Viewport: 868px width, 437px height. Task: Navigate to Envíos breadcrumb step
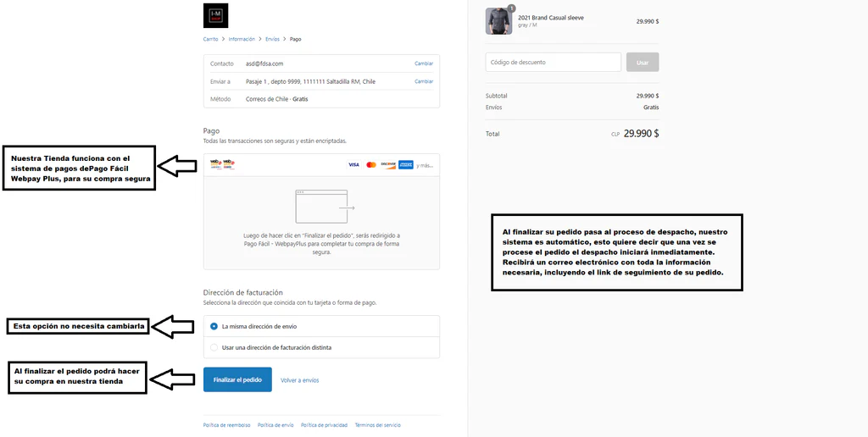pos(272,39)
